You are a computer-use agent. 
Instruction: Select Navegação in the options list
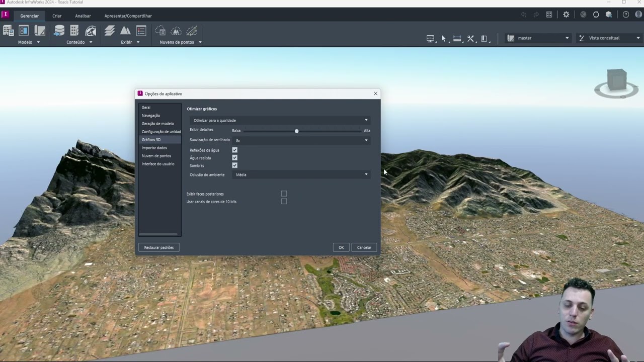coord(159,116)
